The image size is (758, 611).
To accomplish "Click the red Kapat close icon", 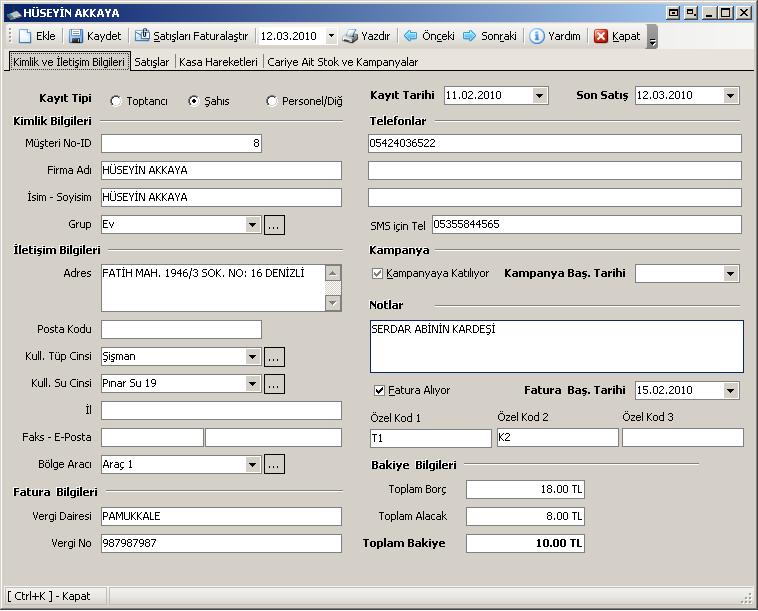I will [601, 36].
